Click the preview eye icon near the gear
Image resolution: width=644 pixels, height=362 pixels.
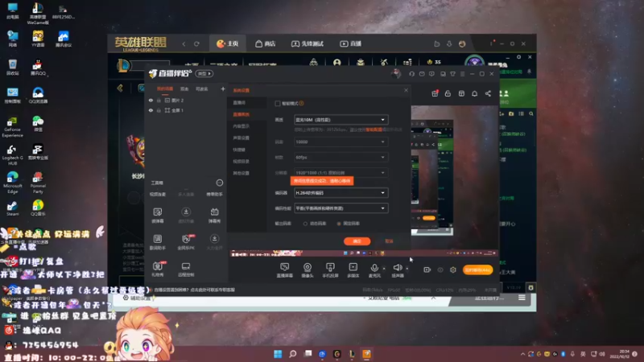440,269
